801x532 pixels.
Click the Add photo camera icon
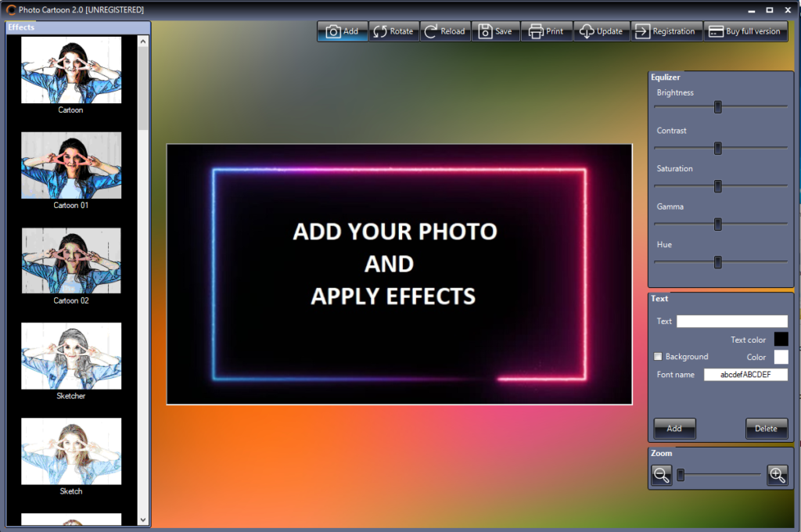(334, 31)
